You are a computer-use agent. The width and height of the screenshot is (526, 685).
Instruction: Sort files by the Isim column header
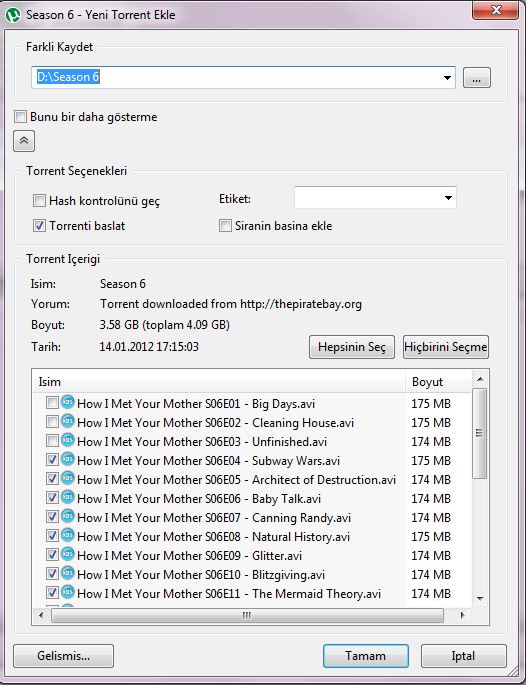(x=219, y=382)
